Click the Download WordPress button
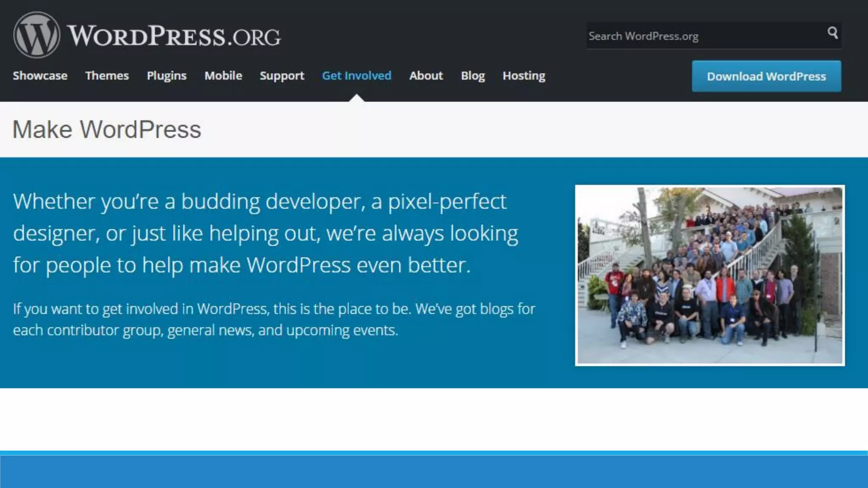The height and width of the screenshot is (488, 868). (766, 76)
